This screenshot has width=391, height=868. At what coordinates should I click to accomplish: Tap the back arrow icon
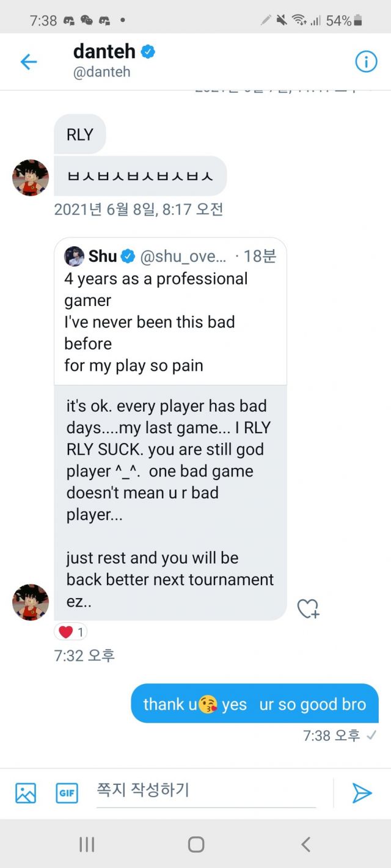click(29, 62)
